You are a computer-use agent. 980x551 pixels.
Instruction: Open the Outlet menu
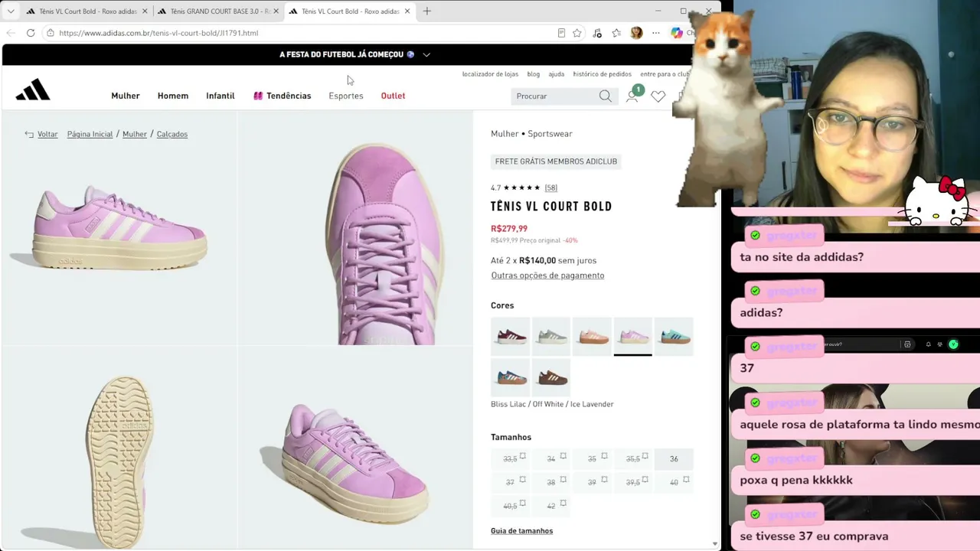coord(393,96)
